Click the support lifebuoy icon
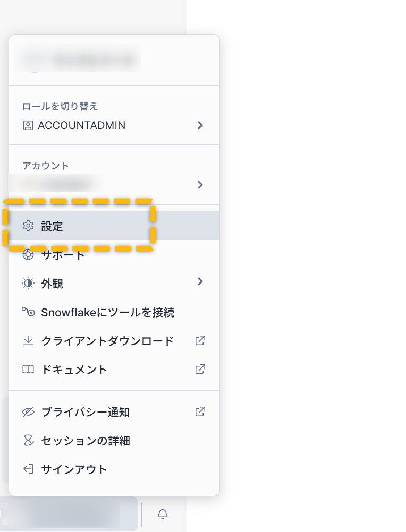This screenshot has height=532, width=406. (28, 255)
